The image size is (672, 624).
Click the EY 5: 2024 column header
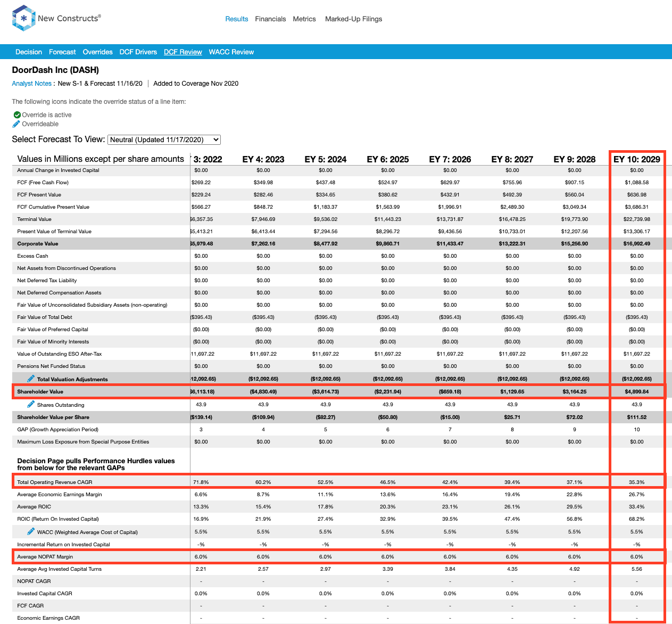click(x=326, y=159)
